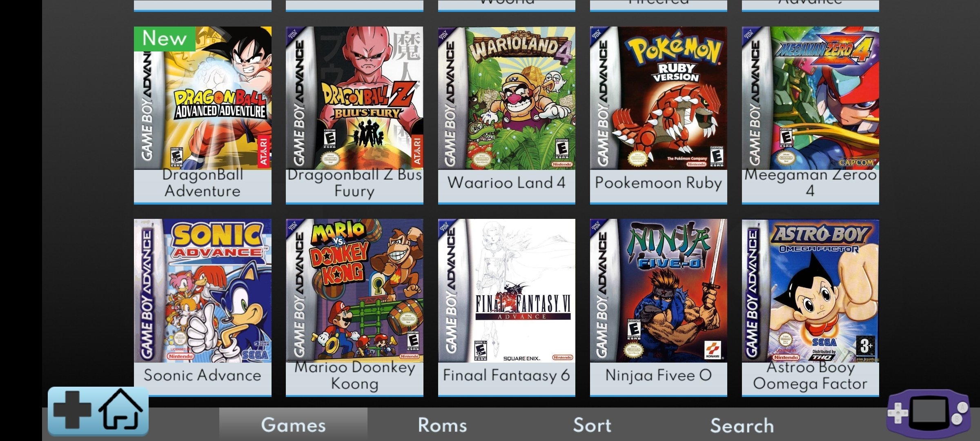Screen dimensions: 980x441
Task: Switch to the Roms tab
Action: pos(442,425)
